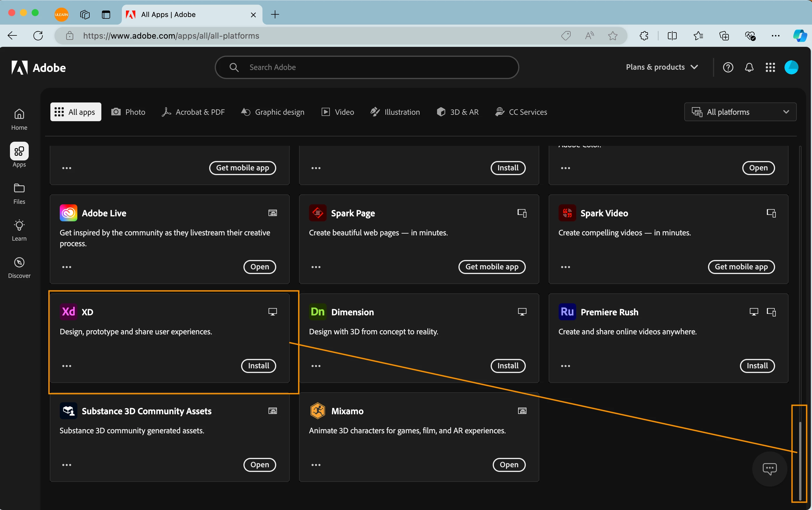Screen dimensions: 812x510
Task: Click the XD app icon
Action: [69, 312]
